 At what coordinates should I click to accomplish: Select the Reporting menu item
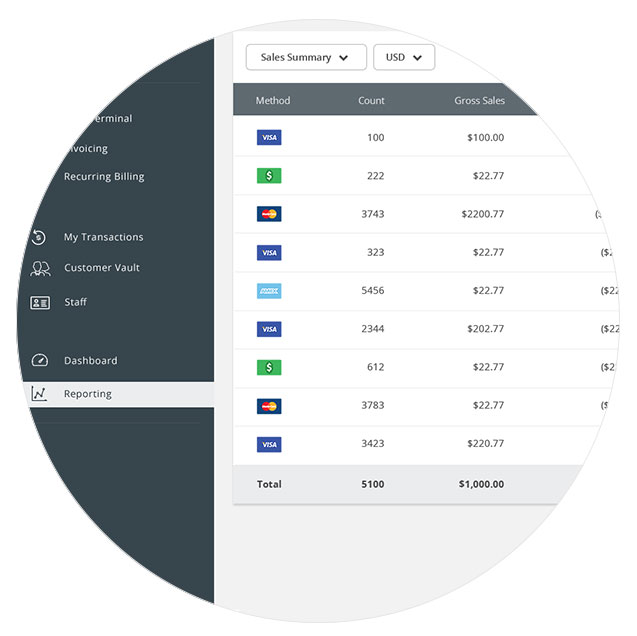(x=118, y=394)
